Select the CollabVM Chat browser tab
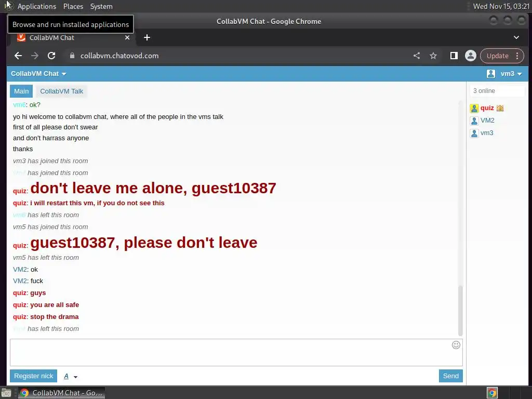The width and height of the screenshot is (532, 399). 73,37
